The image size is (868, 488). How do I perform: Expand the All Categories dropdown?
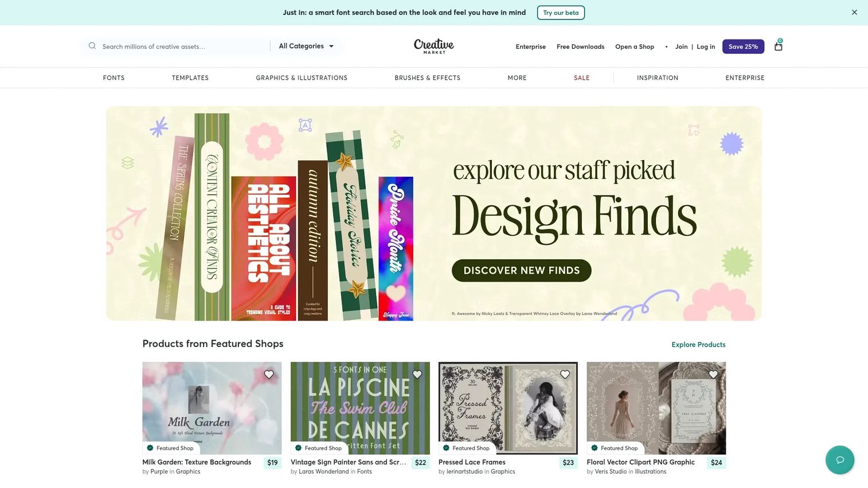point(306,46)
